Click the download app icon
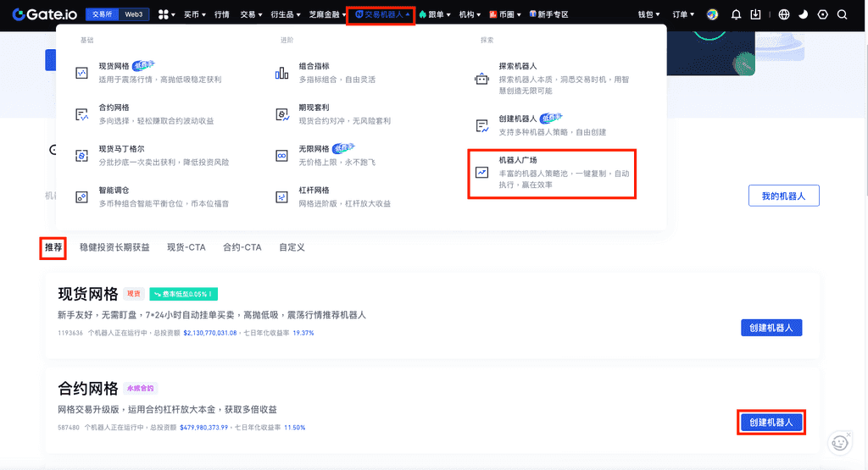Screen dimensions: 868x470 [755, 15]
